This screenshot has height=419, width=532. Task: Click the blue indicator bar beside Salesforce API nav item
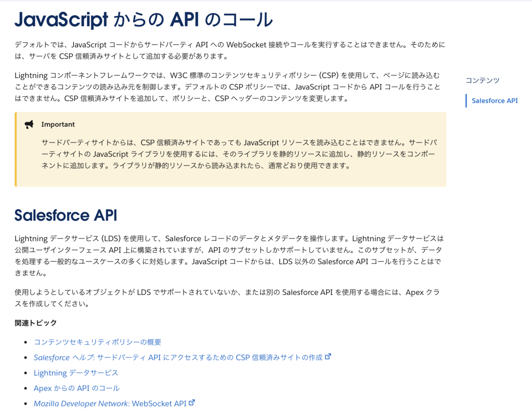coord(466,101)
